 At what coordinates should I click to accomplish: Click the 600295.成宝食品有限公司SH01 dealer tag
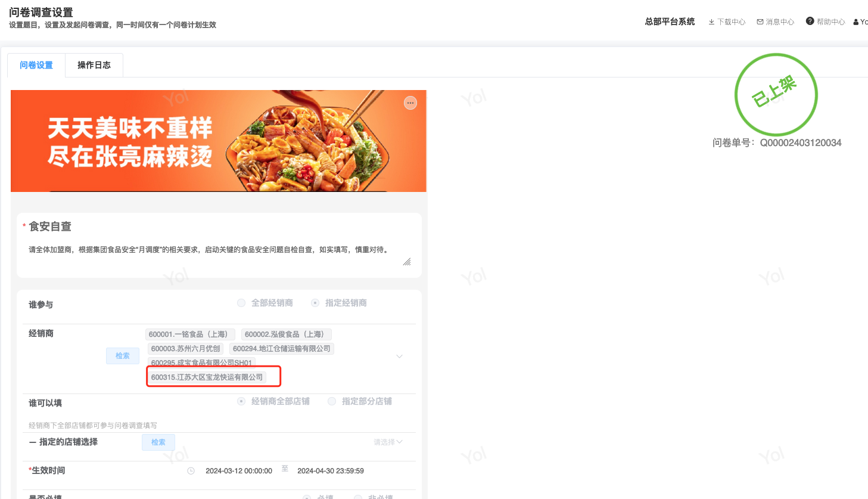(x=201, y=362)
